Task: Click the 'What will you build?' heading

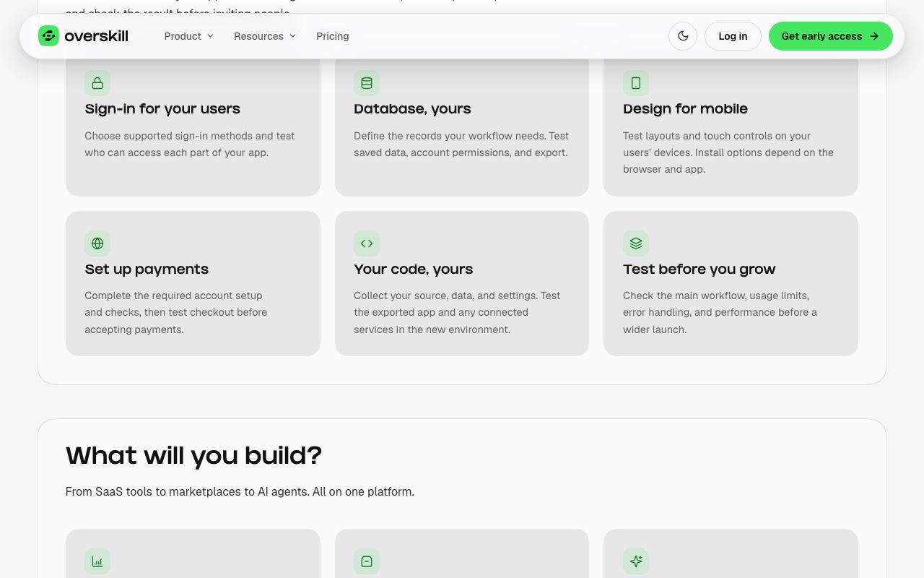Action: pos(193,456)
